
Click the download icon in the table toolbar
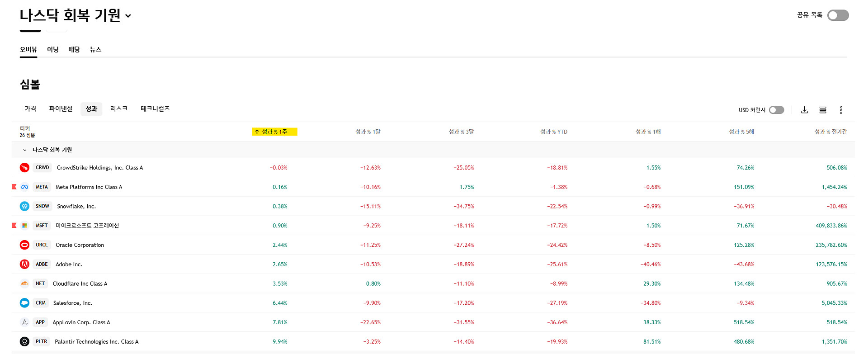tap(804, 110)
